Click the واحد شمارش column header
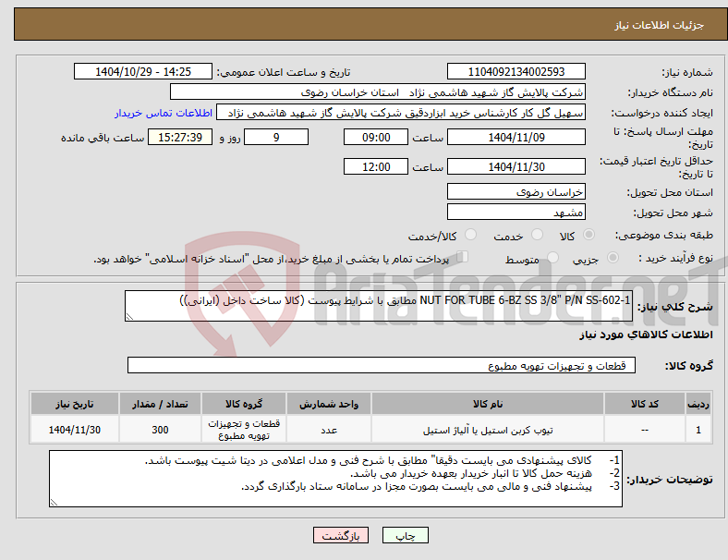The image size is (728, 560). coord(329,404)
